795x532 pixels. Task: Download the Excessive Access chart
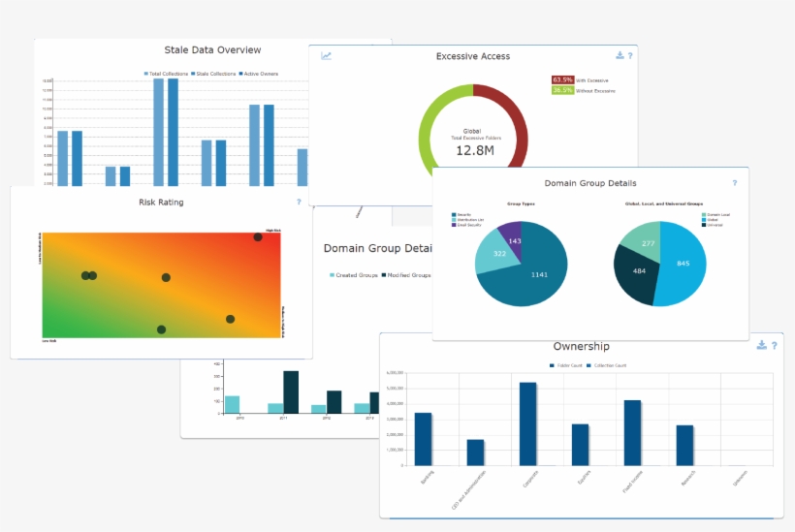620,55
